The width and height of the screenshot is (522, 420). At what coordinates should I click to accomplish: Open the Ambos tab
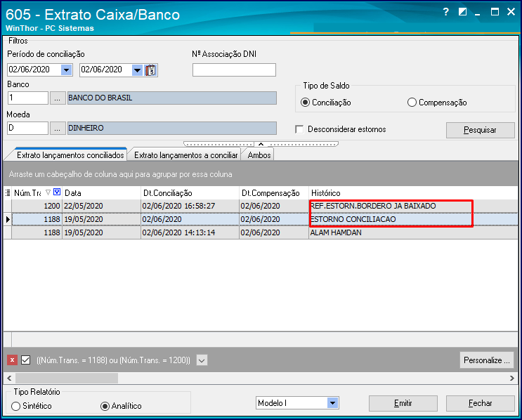[x=259, y=155]
